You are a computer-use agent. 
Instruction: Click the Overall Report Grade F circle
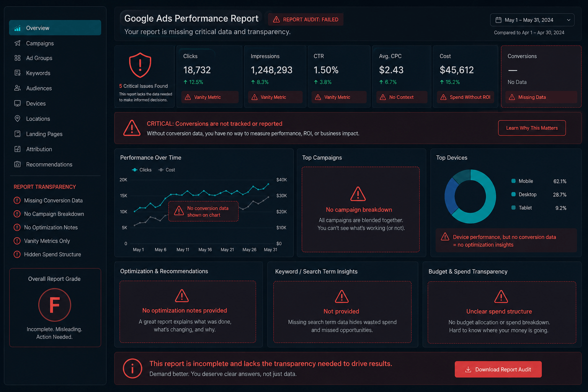coord(55,305)
